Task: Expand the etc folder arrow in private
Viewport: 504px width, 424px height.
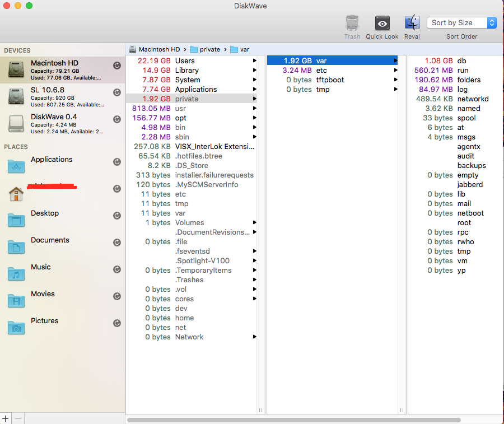Action: [x=396, y=70]
